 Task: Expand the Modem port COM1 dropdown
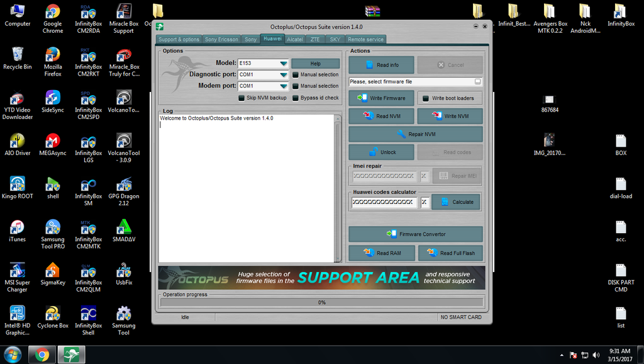click(x=284, y=86)
